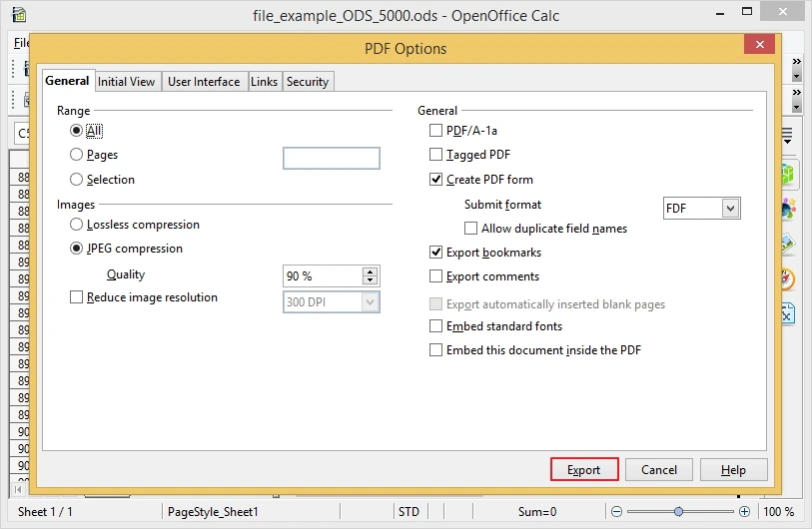Open the File menu in Calc
Screen dimensions: 812x529
tap(21, 43)
